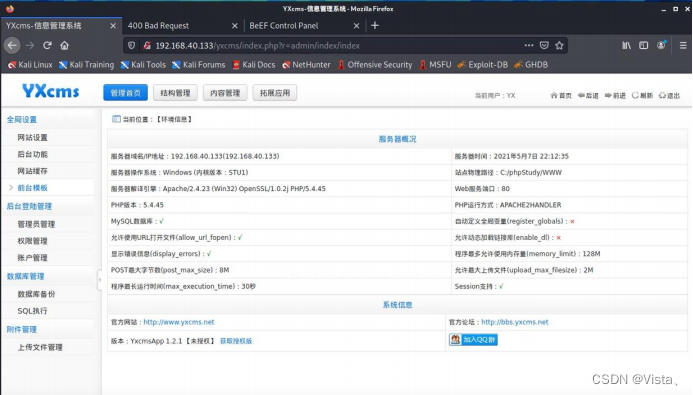The image size is (693, 395).
Task: Open the Firefox library icon
Action: 627,45
